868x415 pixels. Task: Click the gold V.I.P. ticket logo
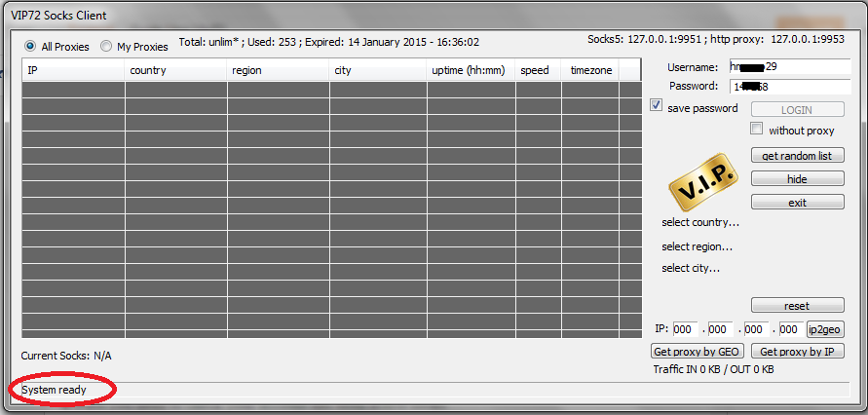[x=703, y=183]
